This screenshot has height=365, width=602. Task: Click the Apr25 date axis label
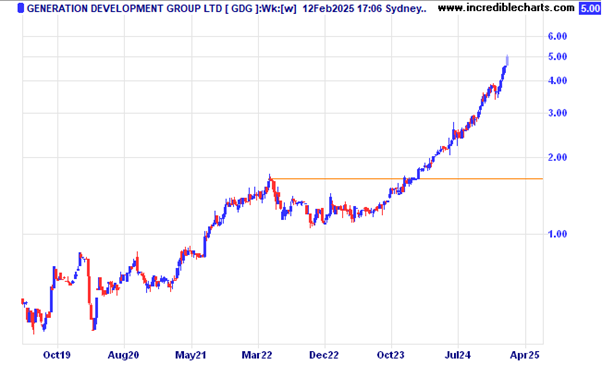pos(525,355)
